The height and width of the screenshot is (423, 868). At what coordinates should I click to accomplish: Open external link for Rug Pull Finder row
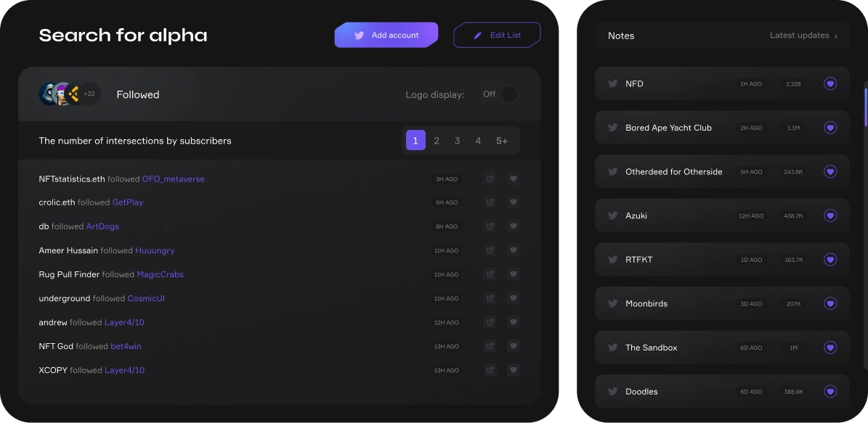click(490, 274)
